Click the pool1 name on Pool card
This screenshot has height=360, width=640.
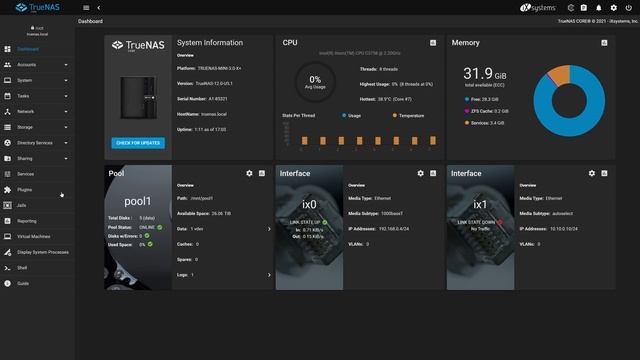[x=138, y=201]
